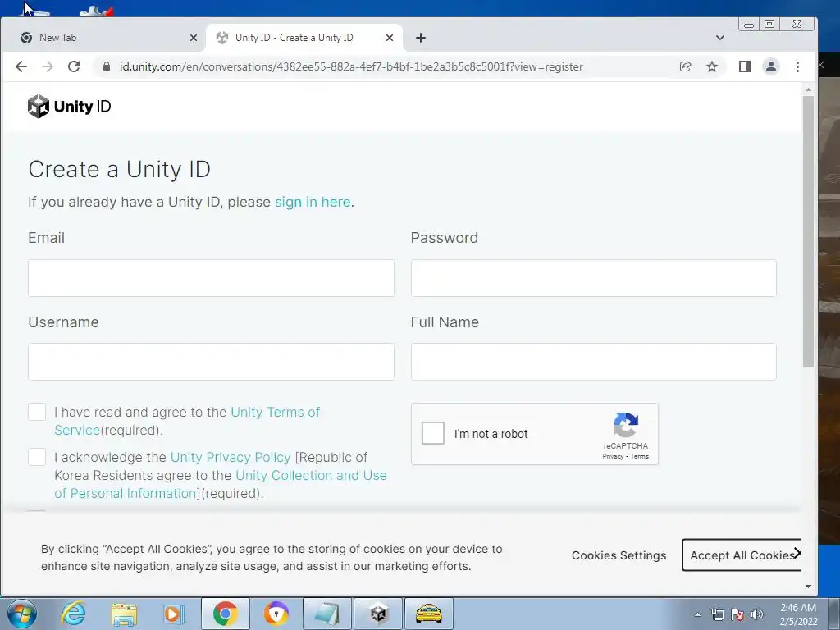Open Unity Privacy Policy link
Image resolution: width=840 pixels, height=630 pixels.
coord(231,457)
